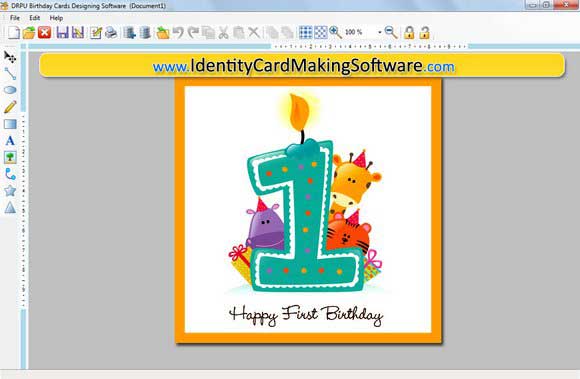Click the IdentityCardMakingSoftware.com banner link
Image resolution: width=580 pixels, height=379 pixels.
[303, 66]
